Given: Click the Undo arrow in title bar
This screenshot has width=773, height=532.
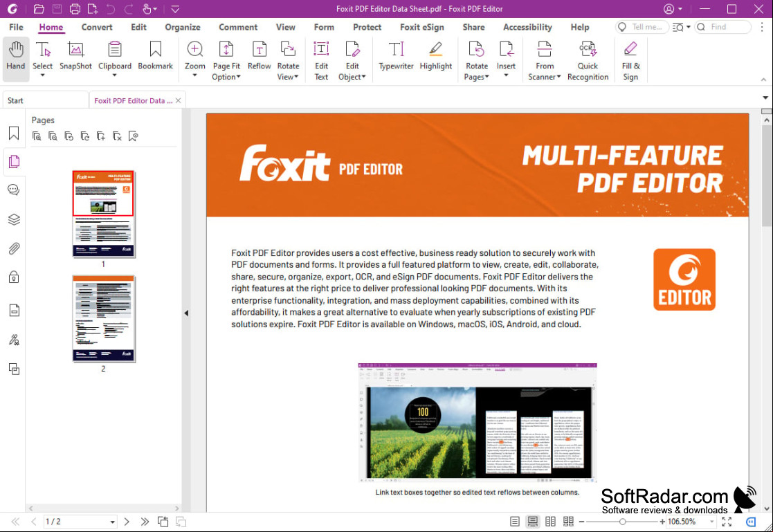Looking at the screenshot, I should [x=111, y=9].
